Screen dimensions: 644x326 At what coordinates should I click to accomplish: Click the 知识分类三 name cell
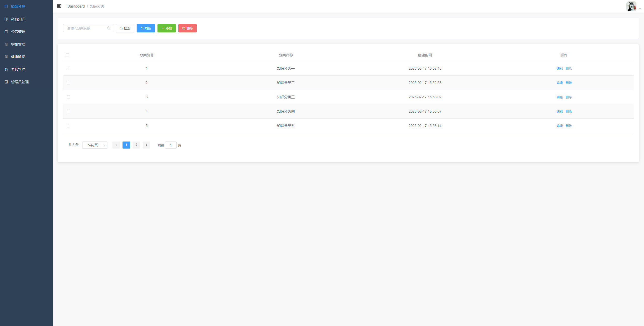[x=286, y=97]
